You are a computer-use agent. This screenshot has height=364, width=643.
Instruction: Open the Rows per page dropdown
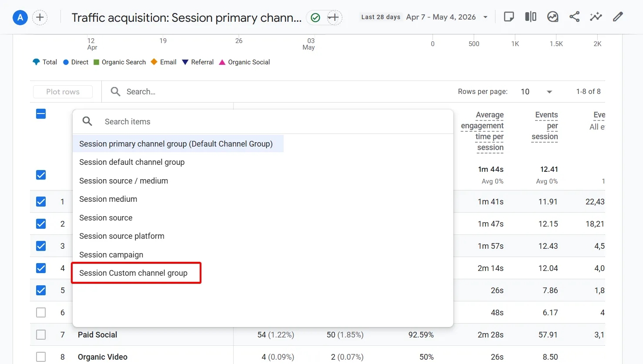coord(536,92)
